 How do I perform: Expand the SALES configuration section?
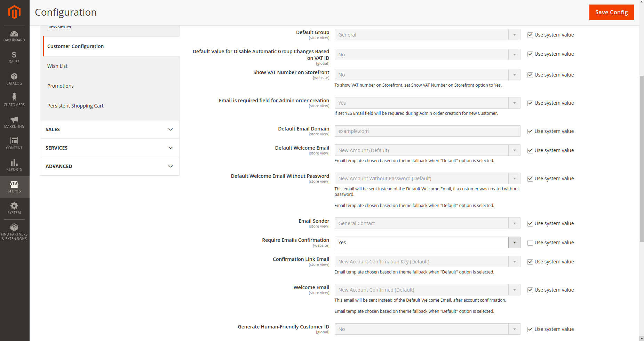tap(110, 129)
